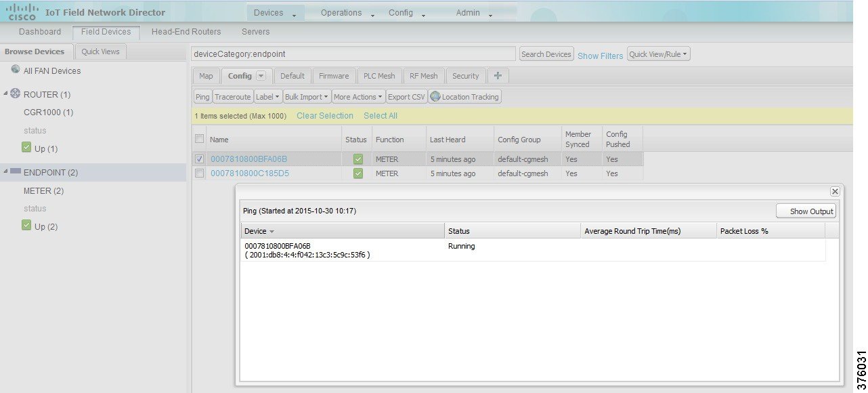
Task: Open the Quick View/Rule dropdown
Action: (657, 54)
